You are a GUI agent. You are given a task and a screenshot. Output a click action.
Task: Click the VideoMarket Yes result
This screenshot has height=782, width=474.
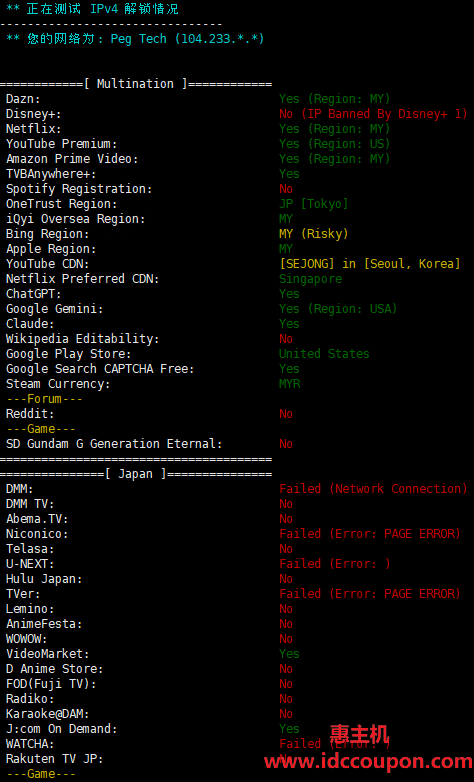click(289, 654)
